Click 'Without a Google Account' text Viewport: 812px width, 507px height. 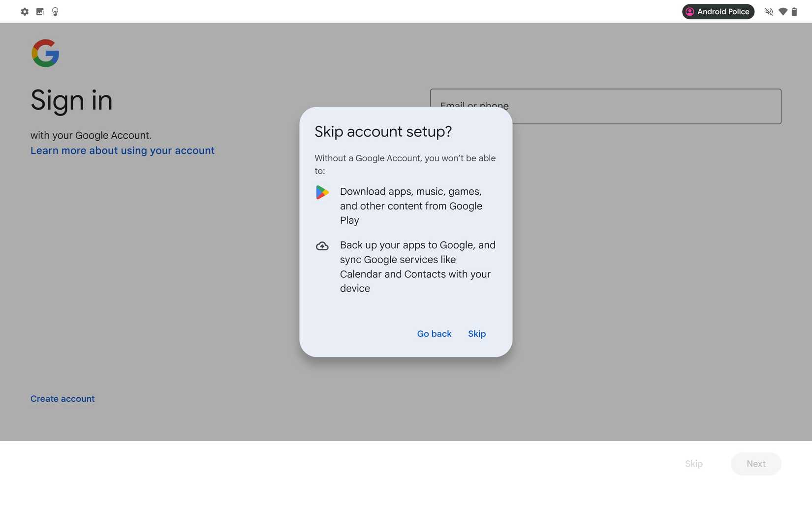(x=405, y=165)
